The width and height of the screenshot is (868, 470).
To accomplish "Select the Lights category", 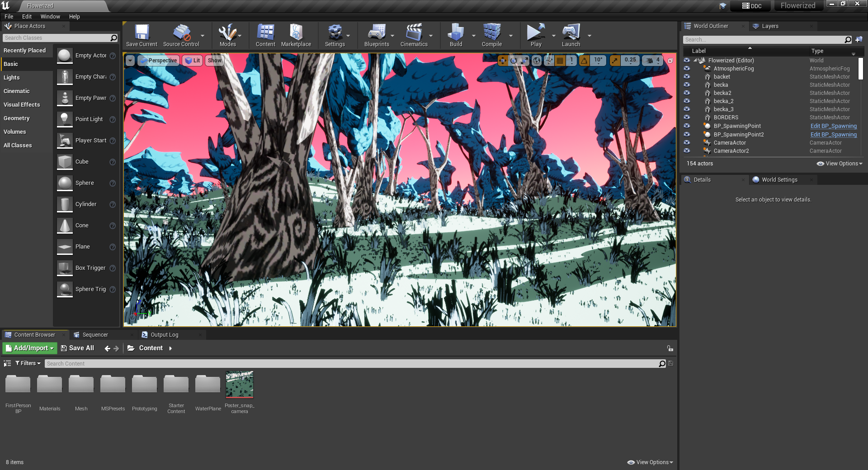I will click(x=12, y=78).
